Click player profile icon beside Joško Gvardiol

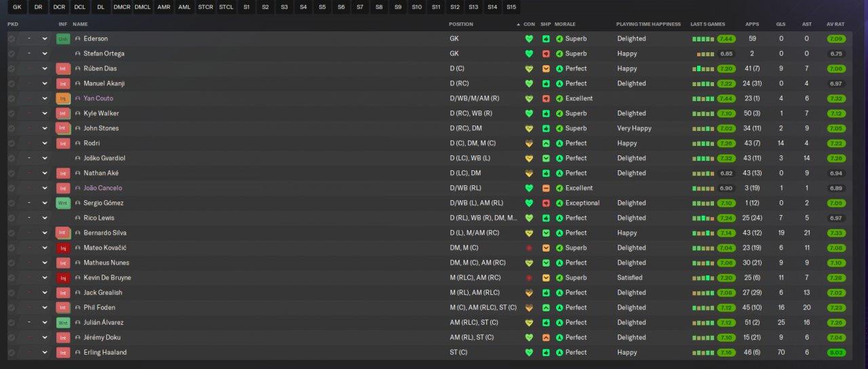[x=78, y=158]
